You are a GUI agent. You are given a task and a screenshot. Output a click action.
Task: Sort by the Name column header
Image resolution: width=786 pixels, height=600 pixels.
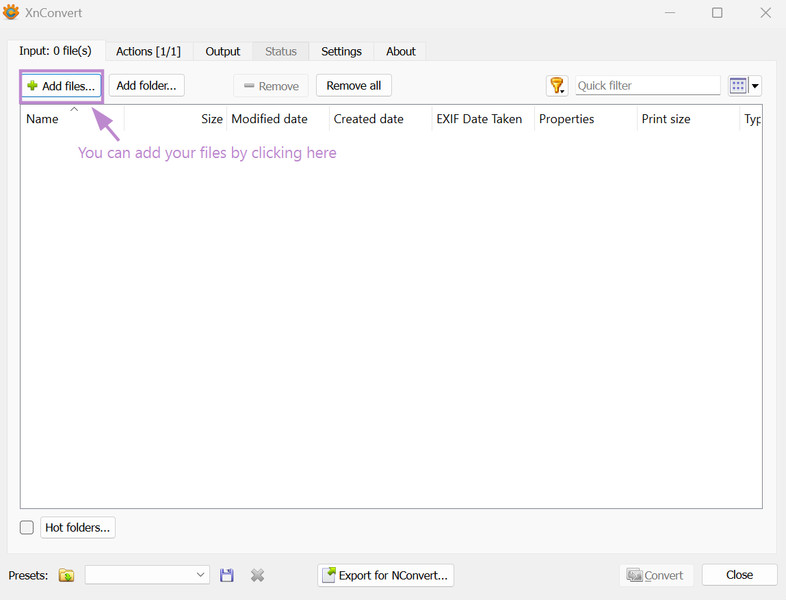point(73,119)
